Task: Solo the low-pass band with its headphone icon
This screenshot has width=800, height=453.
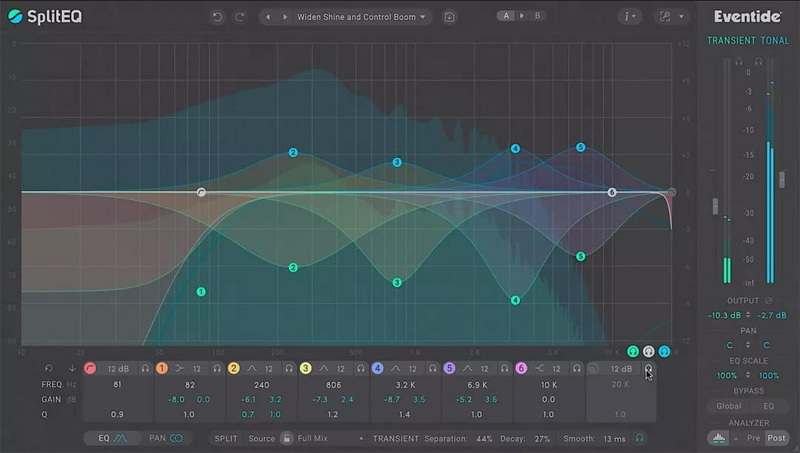Action: 648,368
